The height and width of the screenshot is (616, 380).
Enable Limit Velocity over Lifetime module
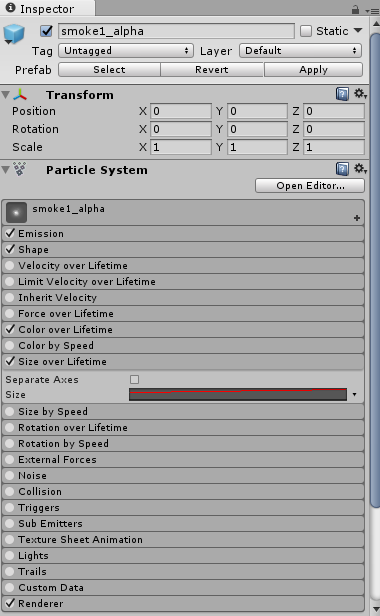pyautogui.click(x=10, y=282)
